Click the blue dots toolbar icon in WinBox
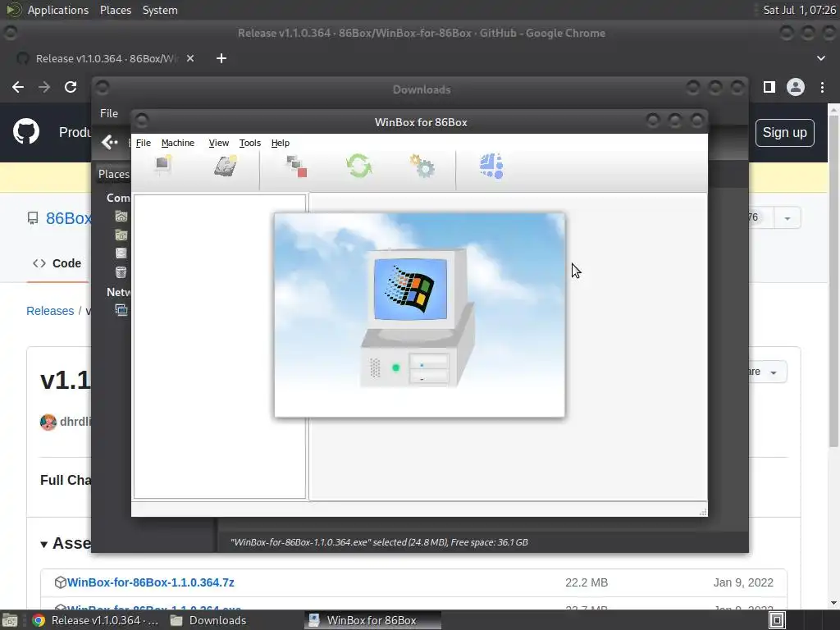 tap(491, 166)
